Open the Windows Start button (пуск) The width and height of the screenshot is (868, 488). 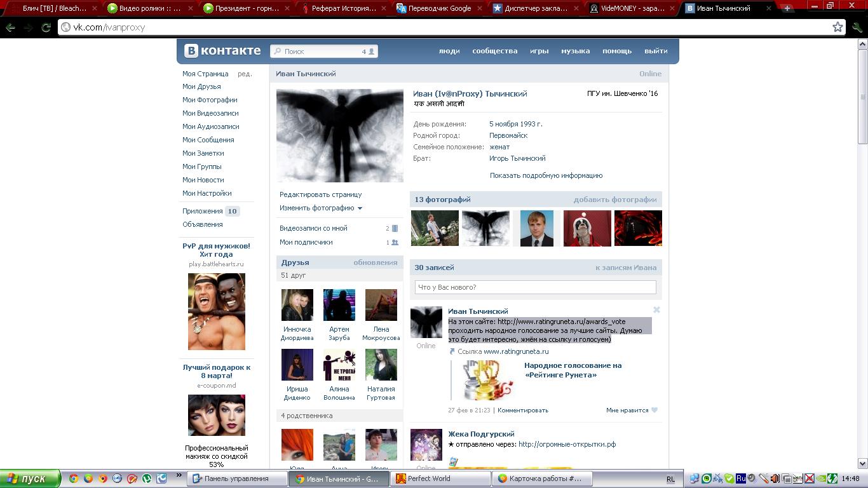(x=30, y=478)
